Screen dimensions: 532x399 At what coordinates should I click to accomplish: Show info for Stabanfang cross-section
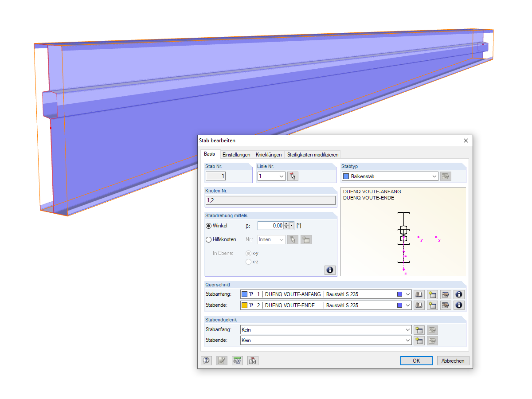(x=459, y=294)
